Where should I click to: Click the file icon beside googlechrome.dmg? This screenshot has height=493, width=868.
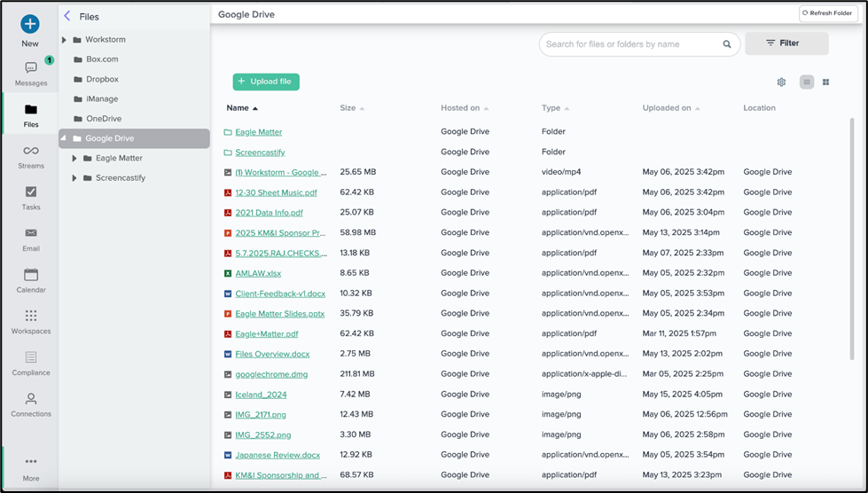228,374
